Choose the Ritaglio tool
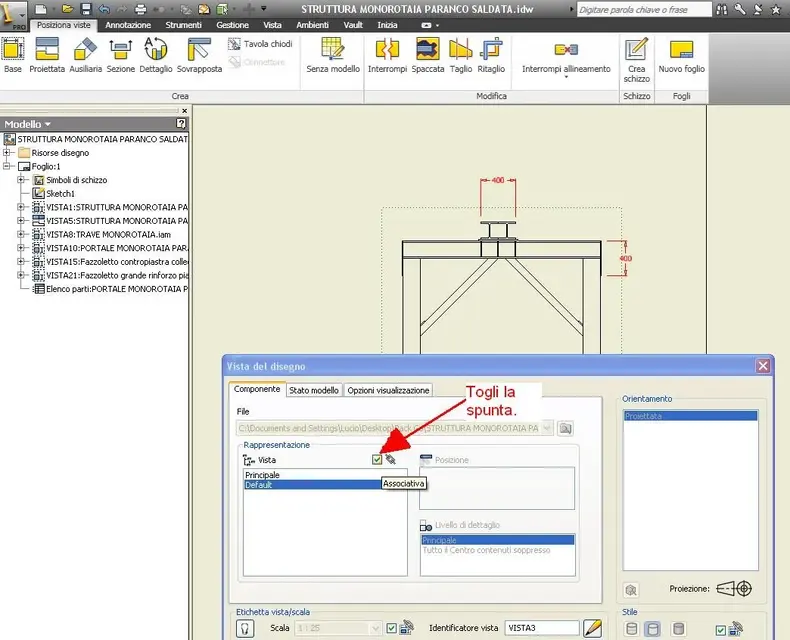 [491, 55]
